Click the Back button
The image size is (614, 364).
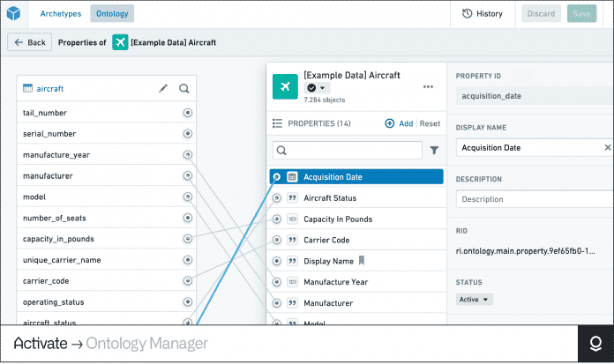click(x=30, y=42)
